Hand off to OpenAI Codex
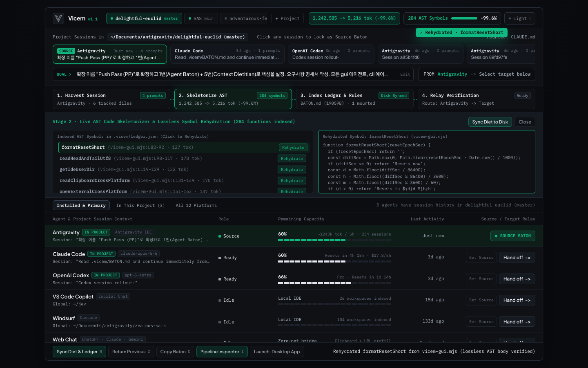This screenshot has width=588, height=368. click(517, 279)
